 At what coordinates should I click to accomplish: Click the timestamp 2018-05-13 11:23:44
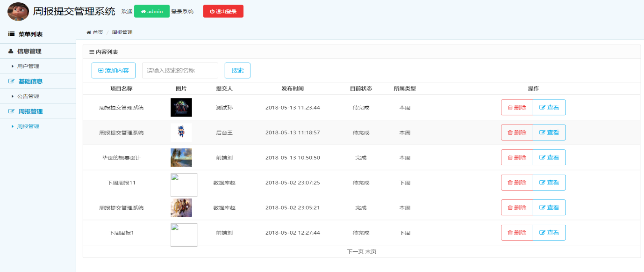point(293,108)
